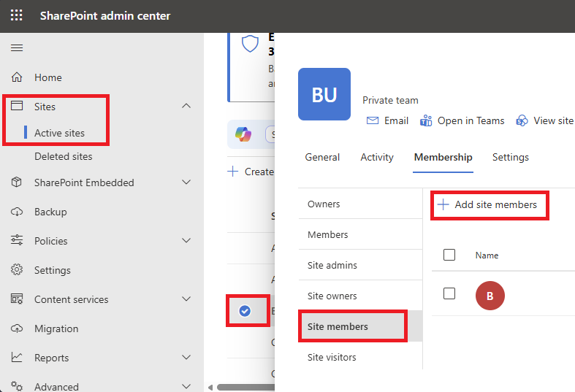Click the plus icon next to Create
Screen dimensions: 575x392
[233, 171]
